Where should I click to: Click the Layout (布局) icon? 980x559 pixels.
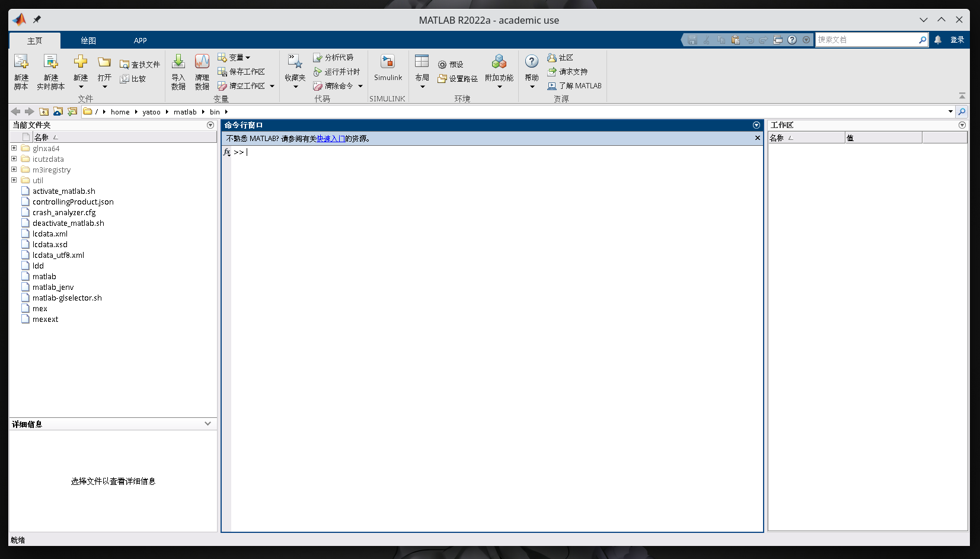click(422, 62)
